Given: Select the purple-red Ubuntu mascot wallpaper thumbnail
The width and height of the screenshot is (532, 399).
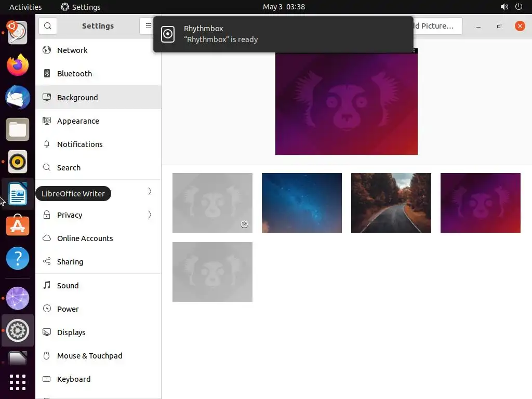Looking at the screenshot, I should 480,203.
